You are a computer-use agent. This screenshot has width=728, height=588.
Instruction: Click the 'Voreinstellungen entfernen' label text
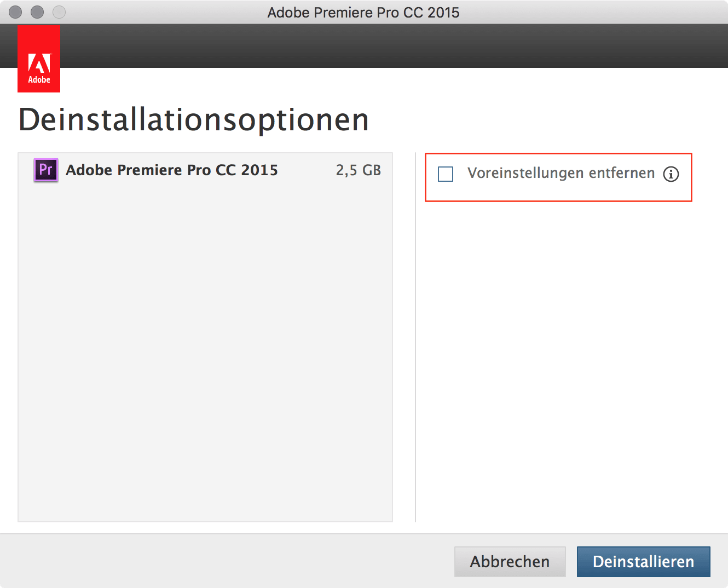[561, 174]
